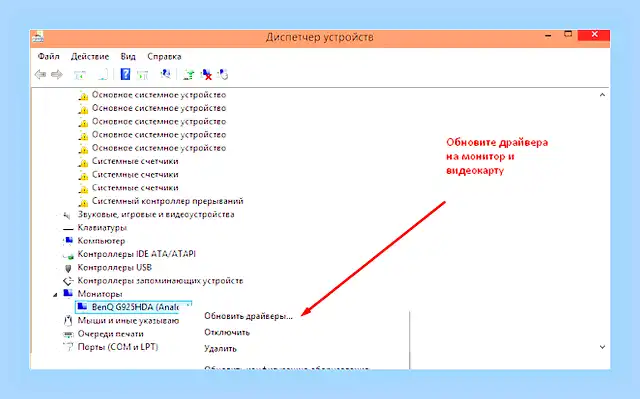
Task: Click the computer icon next to Компьютер
Action: [x=68, y=241]
